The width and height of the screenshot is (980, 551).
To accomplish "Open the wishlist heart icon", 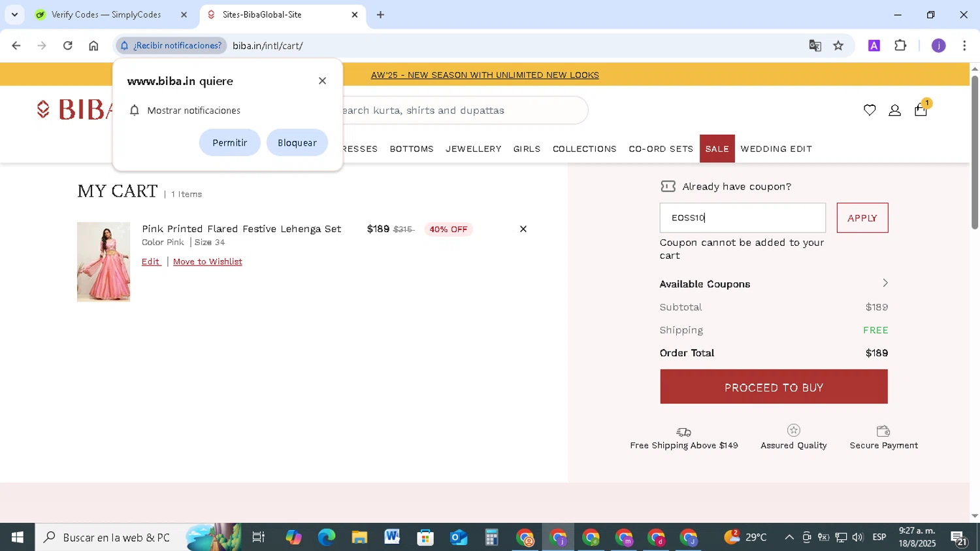I will coord(870,110).
